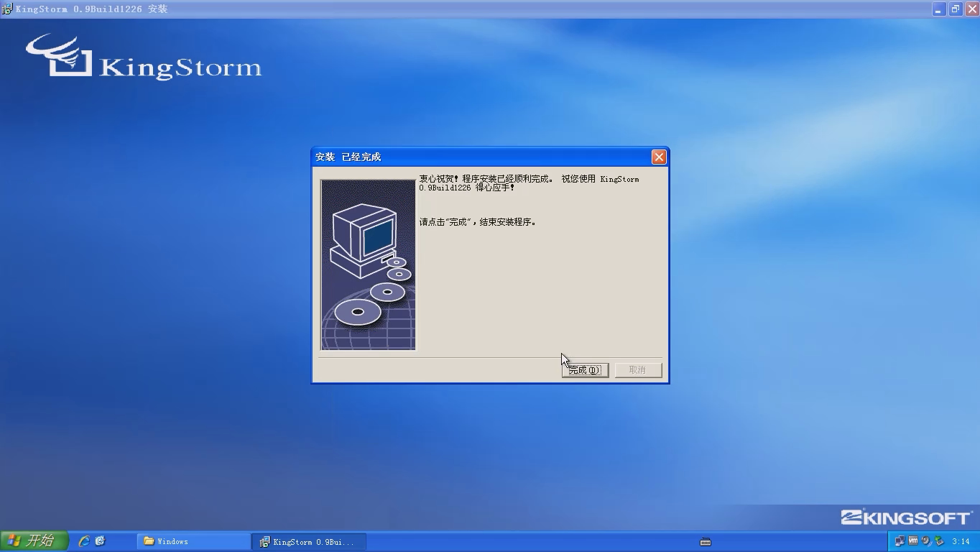This screenshot has width=980, height=552.
Task: Switch to the Windows folder taskbar item
Action: click(x=193, y=541)
